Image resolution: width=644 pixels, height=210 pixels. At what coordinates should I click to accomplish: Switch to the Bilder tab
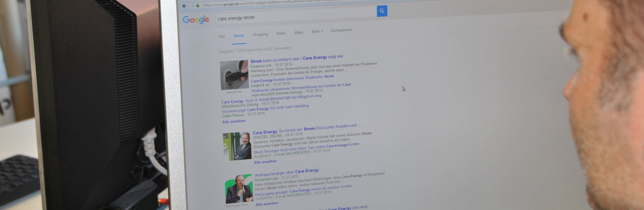[x=281, y=33]
